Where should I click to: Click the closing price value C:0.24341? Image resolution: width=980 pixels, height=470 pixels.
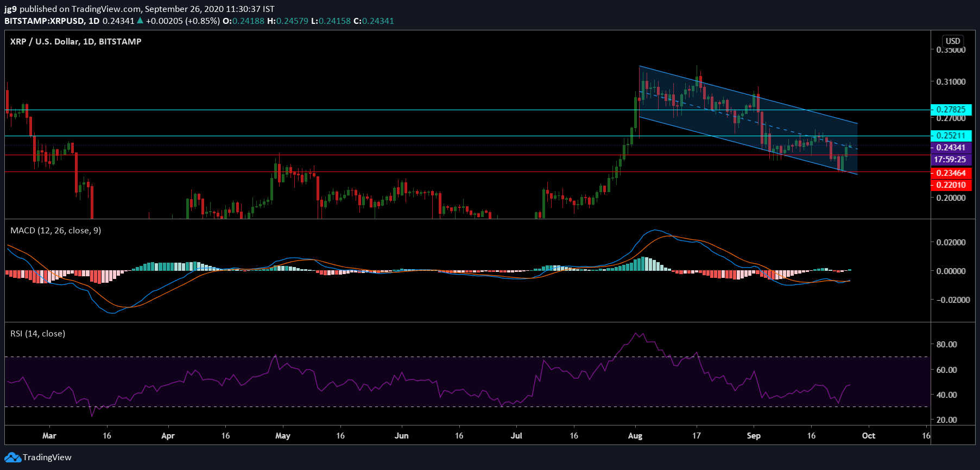pos(374,21)
